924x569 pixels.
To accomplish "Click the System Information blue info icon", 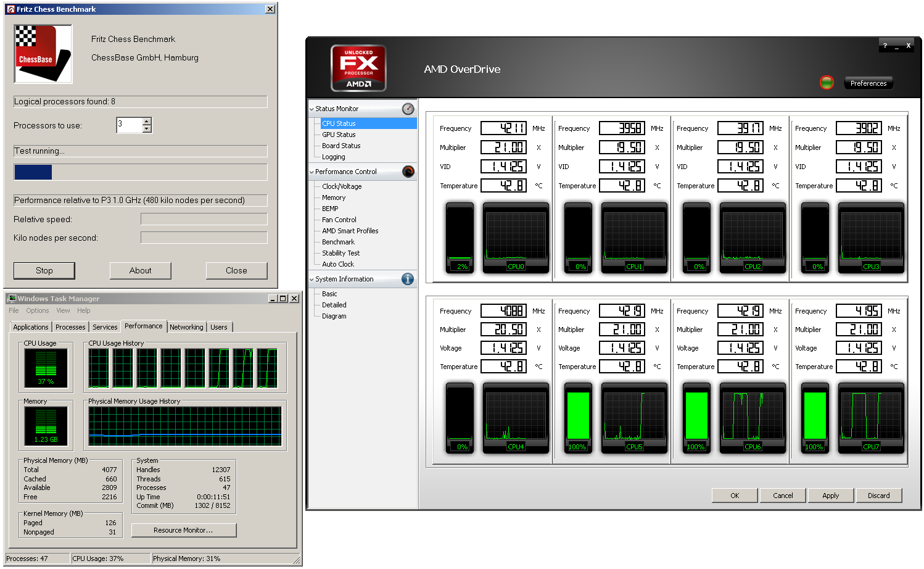I will [x=408, y=279].
